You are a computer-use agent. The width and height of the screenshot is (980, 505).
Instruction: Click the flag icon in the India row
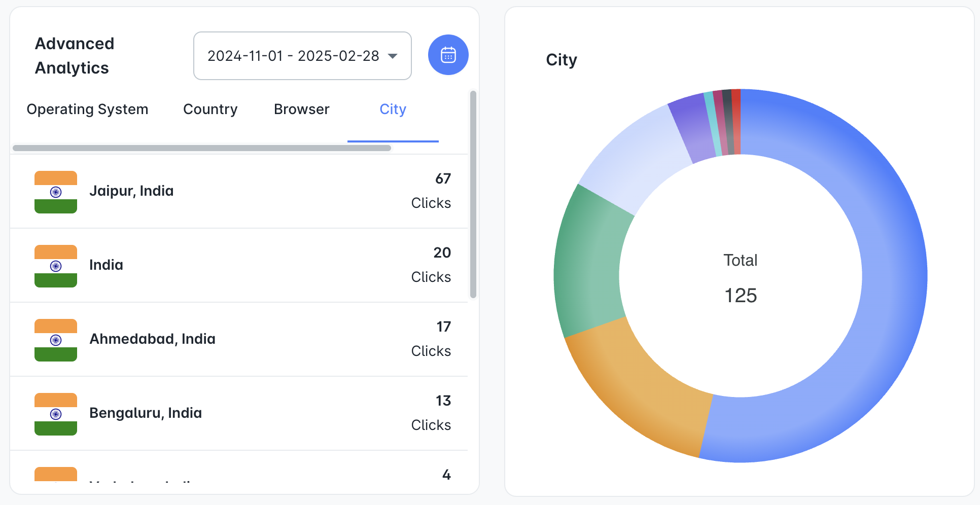pos(56,266)
